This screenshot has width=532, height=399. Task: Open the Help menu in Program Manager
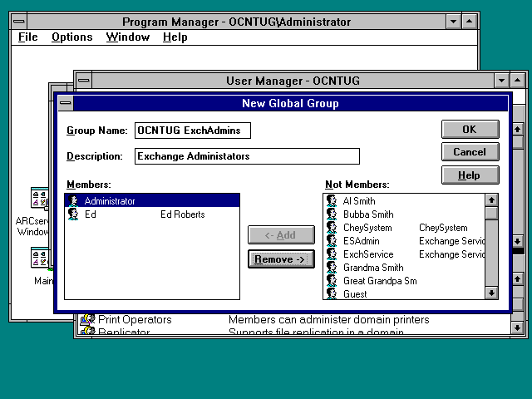(175, 37)
